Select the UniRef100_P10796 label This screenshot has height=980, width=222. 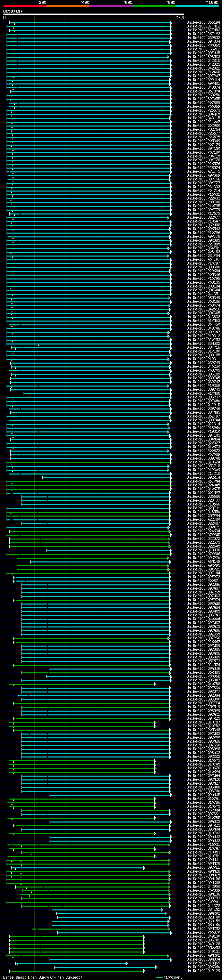(203, 233)
